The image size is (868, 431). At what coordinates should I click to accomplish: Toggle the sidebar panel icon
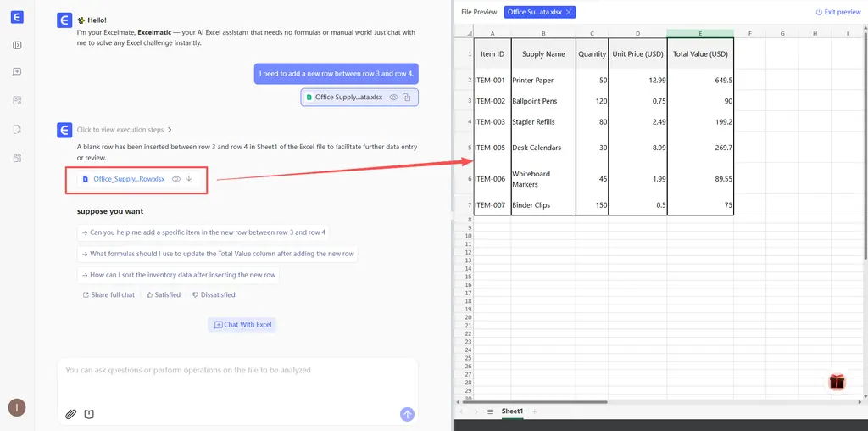[x=17, y=45]
